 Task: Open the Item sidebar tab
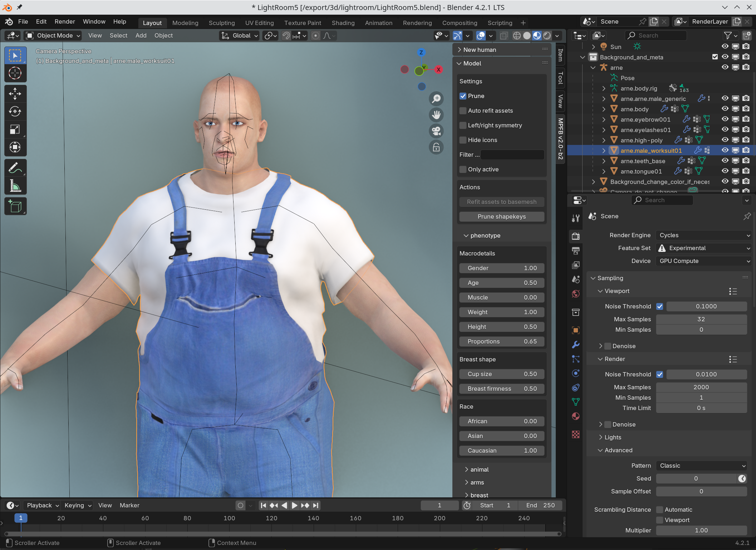[560, 55]
